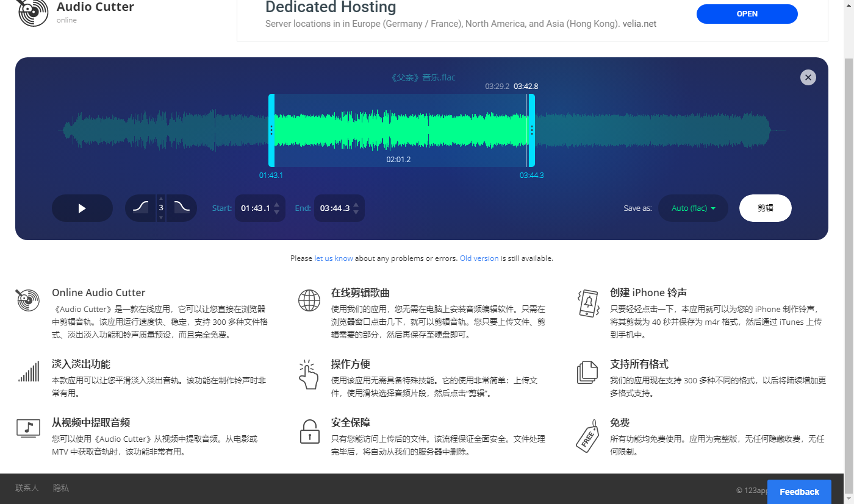Click the stacked documents icon beside 支持所有格式
Image resolution: width=854 pixels, height=504 pixels.
pyautogui.click(x=587, y=372)
